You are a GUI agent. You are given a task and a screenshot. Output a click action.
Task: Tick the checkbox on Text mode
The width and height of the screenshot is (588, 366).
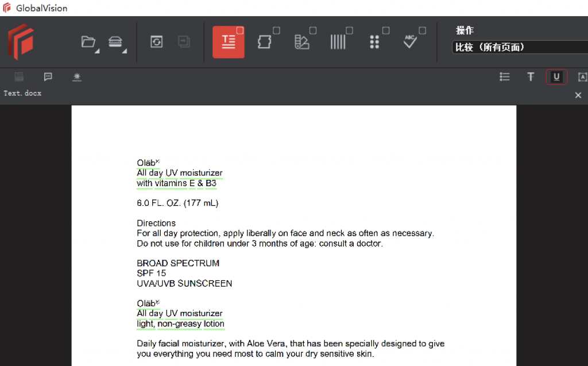coord(240,30)
